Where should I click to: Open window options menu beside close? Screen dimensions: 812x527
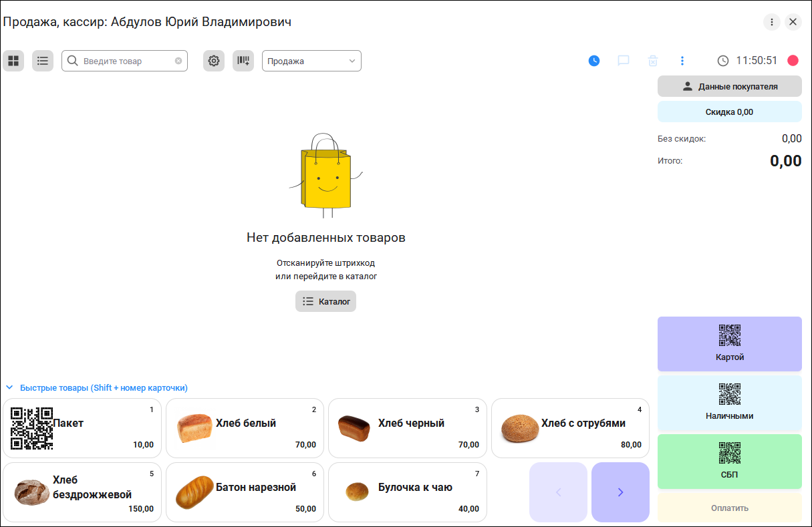772,22
